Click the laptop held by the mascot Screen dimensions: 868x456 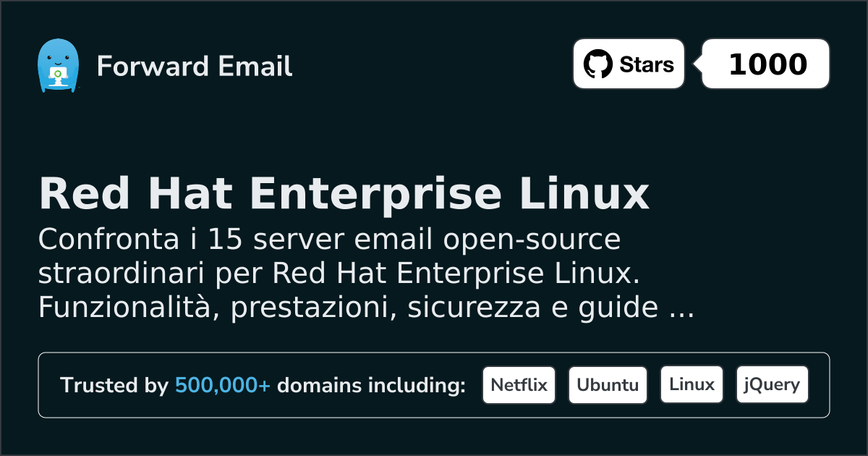57,75
